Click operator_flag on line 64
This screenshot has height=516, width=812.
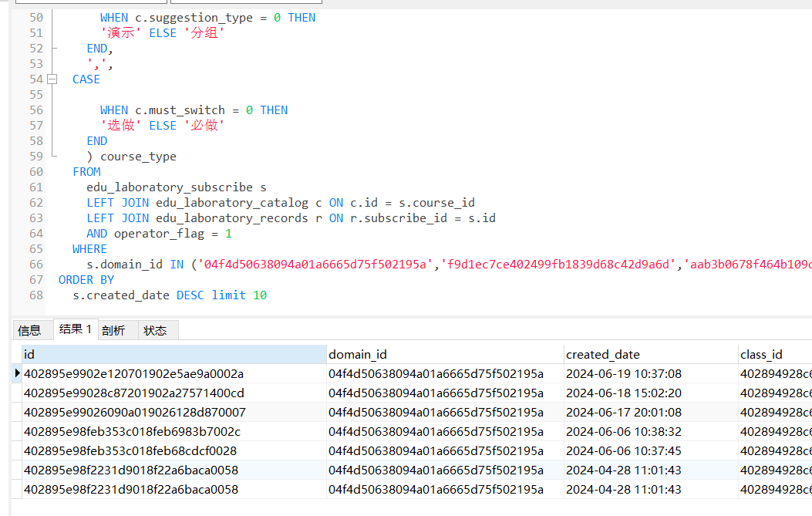[159, 234]
